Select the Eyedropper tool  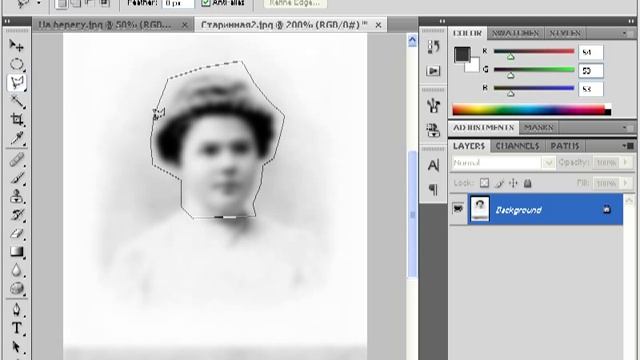16,138
